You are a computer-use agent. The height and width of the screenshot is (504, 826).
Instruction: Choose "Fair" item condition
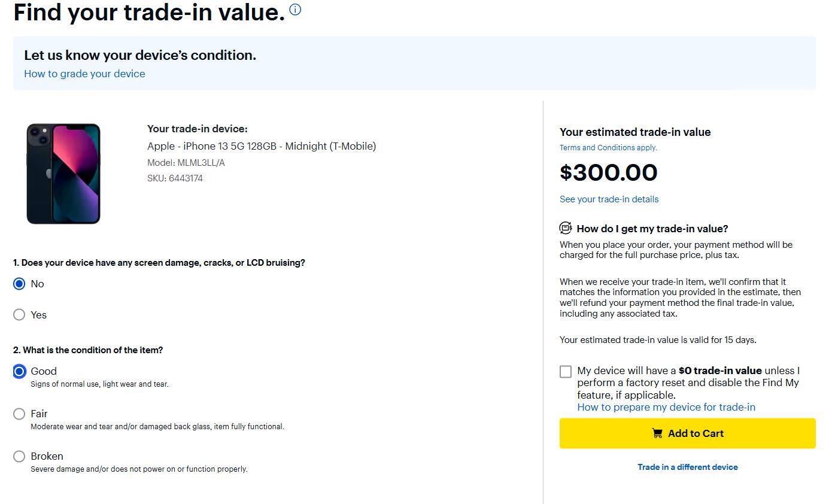coord(19,414)
